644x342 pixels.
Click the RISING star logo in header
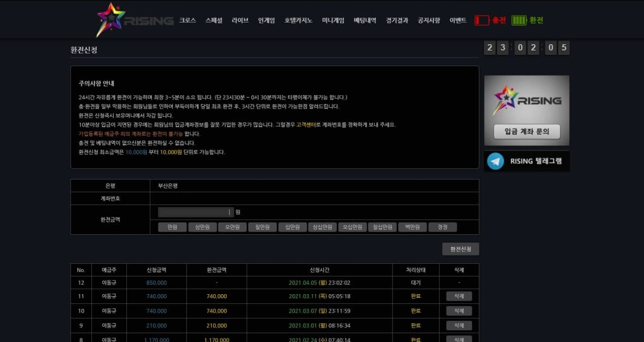(135, 20)
